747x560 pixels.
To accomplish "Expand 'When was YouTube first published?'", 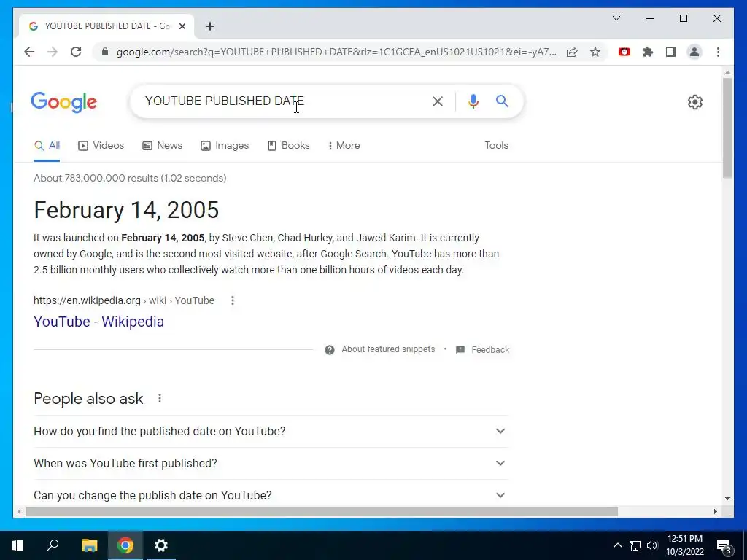I will click(x=271, y=463).
